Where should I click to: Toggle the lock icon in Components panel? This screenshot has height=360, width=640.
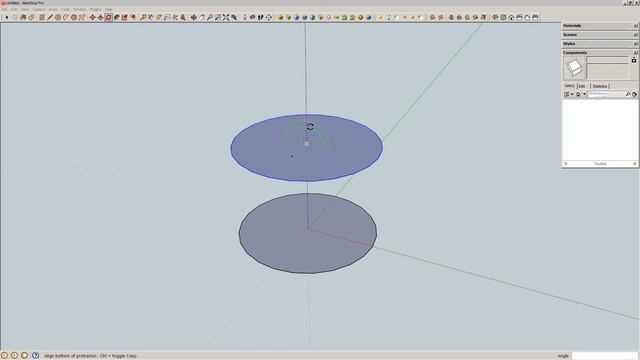point(634,60)
